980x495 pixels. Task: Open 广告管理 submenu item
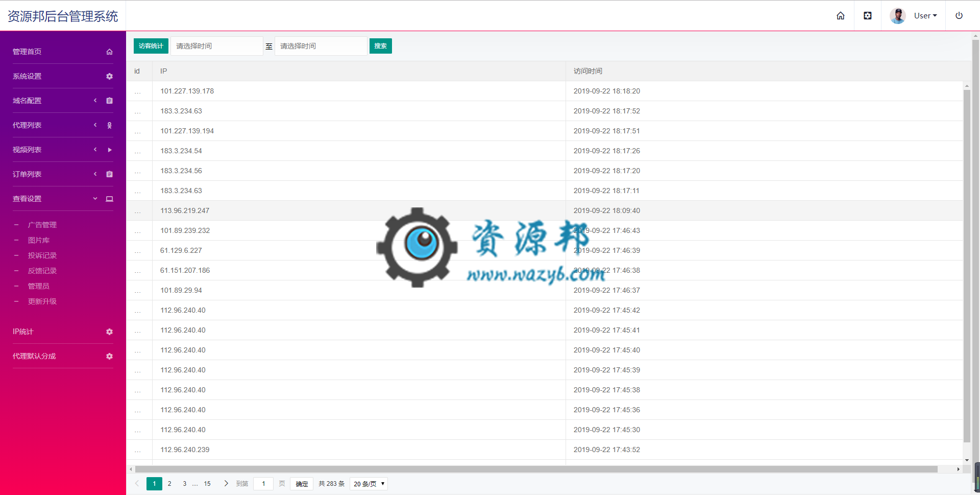pyautogui.click(x=42, y=225)
